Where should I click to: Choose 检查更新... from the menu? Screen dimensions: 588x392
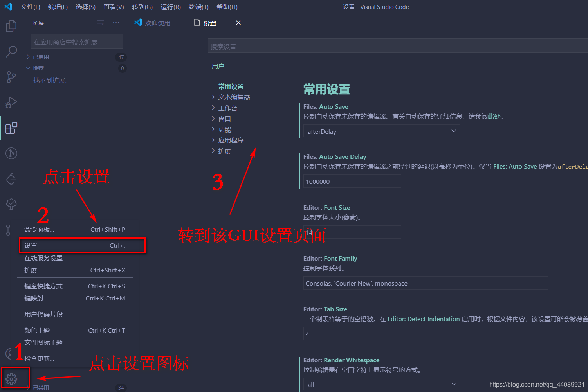75,358
